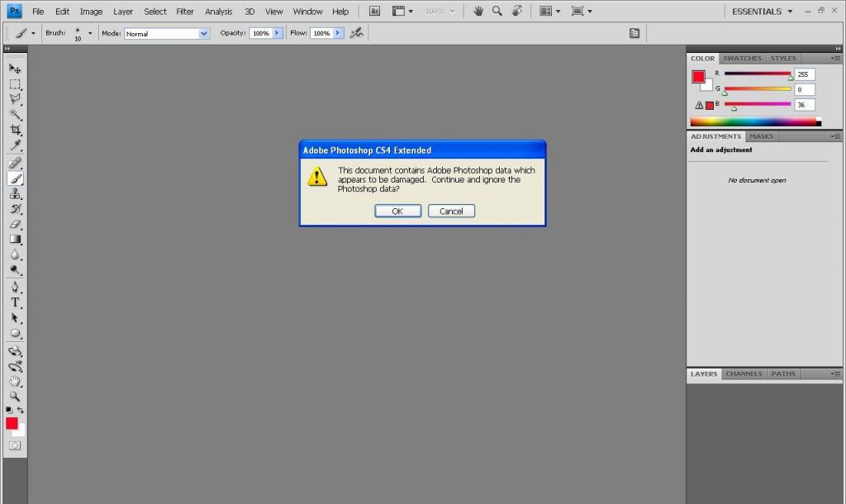Switch to the Swatches tab
The image size is (846, 504).
743,59
